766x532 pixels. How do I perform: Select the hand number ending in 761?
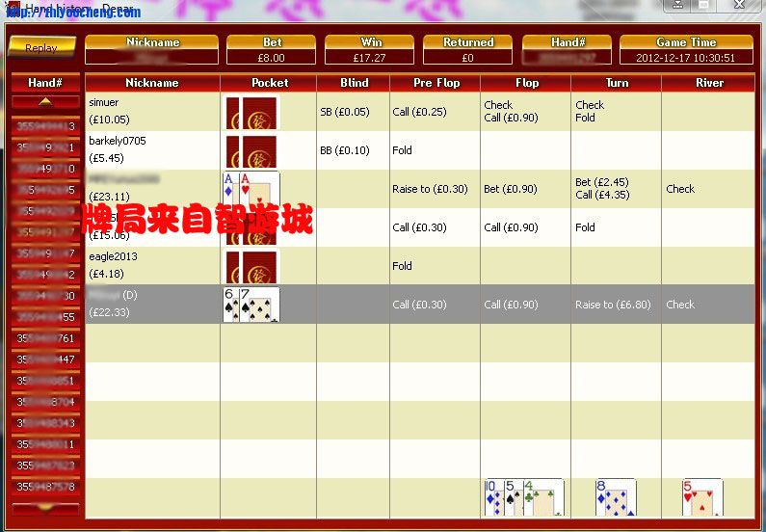[x=44, y=338]
